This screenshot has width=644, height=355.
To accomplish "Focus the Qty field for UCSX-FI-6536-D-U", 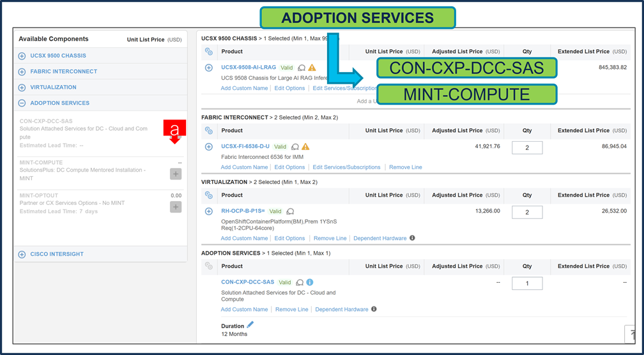I will pos(527,147).
